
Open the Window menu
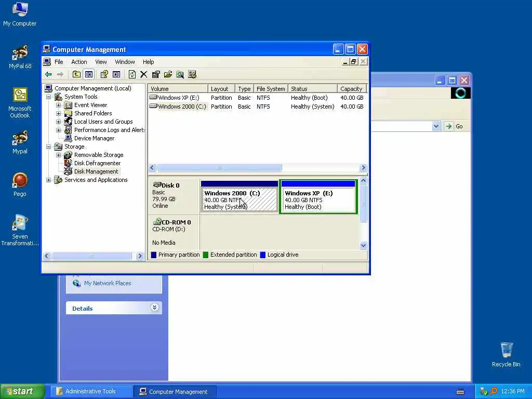pos(125,62)
